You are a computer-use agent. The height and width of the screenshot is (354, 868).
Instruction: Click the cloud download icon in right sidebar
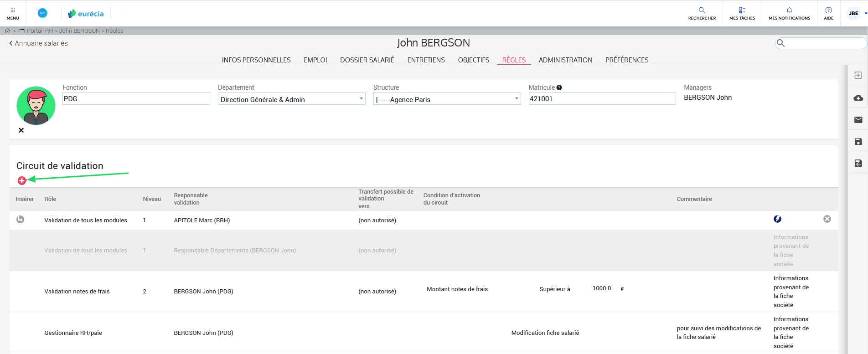(858, 98)
